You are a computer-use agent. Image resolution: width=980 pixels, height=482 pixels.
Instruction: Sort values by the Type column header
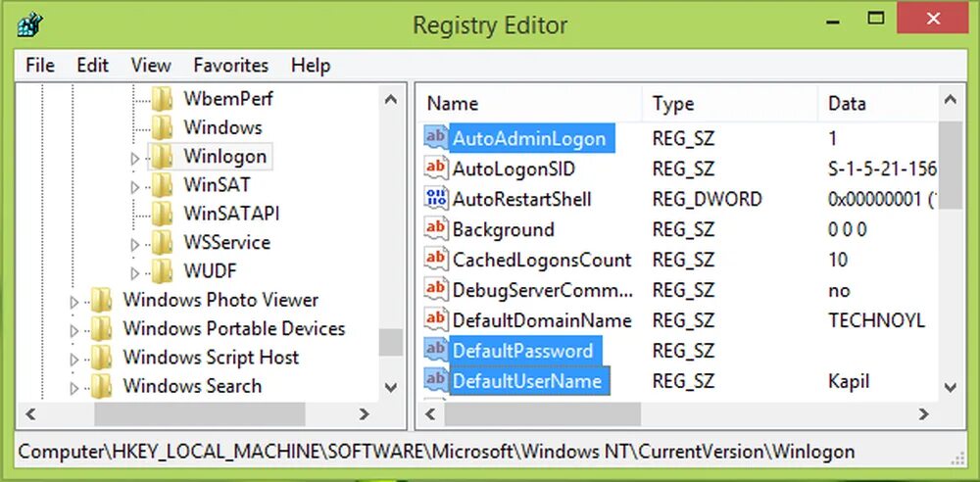(673, 104)
